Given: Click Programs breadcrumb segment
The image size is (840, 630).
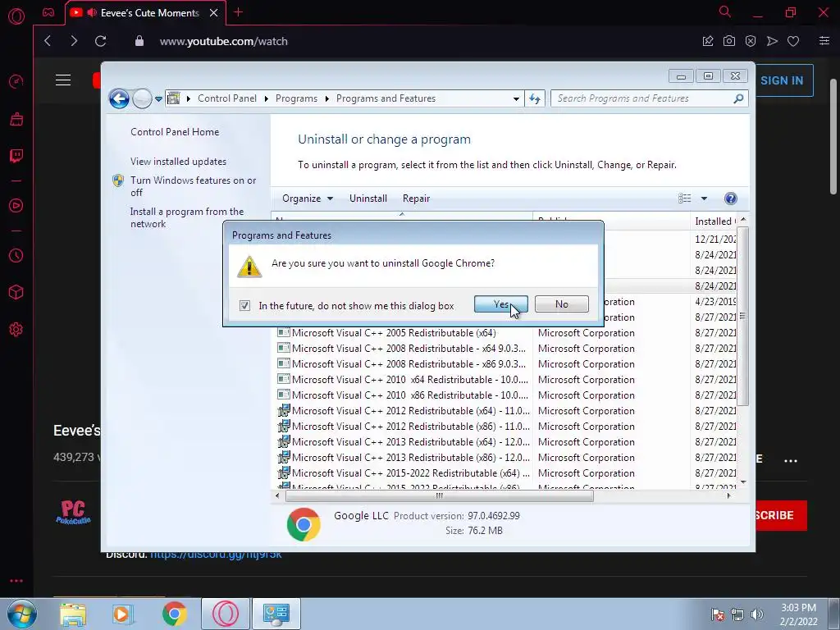Looking at the screenshot, I should tap(296, 98).
